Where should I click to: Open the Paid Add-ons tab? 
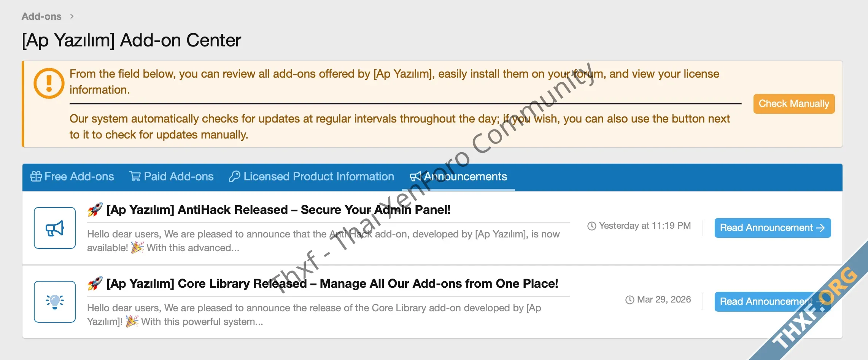[178, 177]
